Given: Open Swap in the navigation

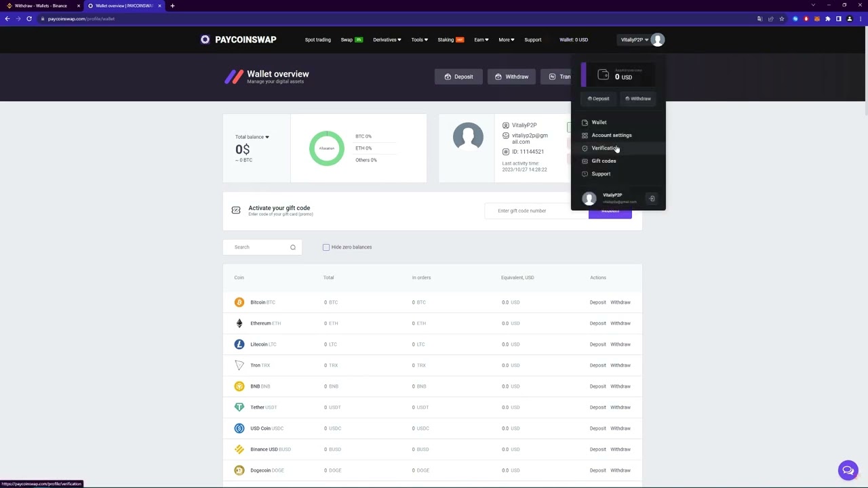Looking at the screenshot, I should click(351, 40).
